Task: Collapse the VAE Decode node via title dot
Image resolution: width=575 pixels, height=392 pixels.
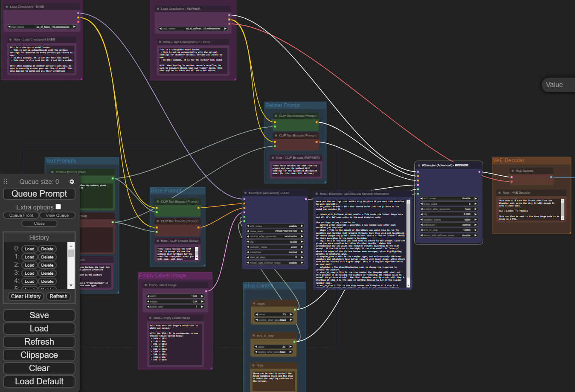Action: [512, 171]
